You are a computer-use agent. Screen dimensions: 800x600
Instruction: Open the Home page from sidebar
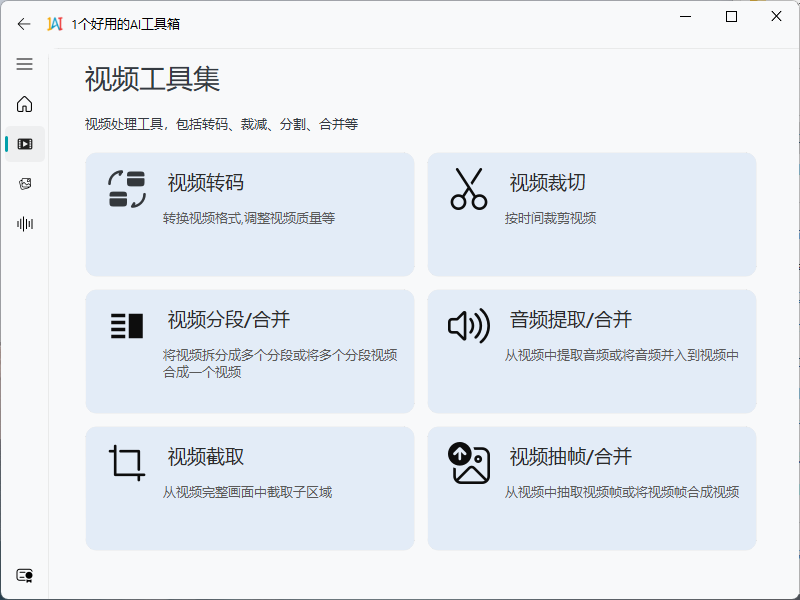[24, 104]
